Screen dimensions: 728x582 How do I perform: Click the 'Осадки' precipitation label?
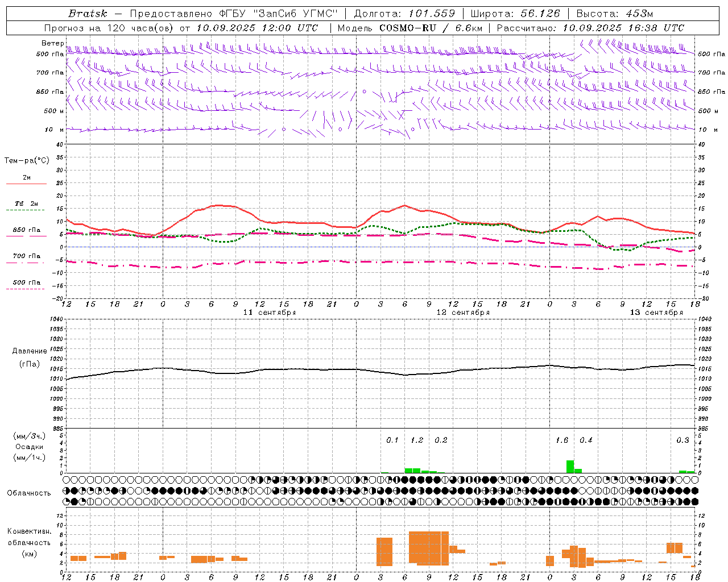pos(30,447)
